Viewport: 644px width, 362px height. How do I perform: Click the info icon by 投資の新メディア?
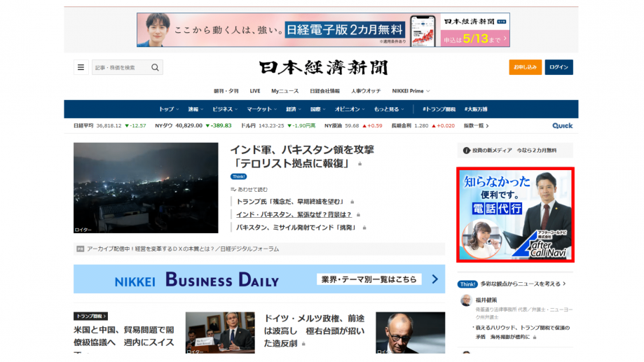[466, 151]
